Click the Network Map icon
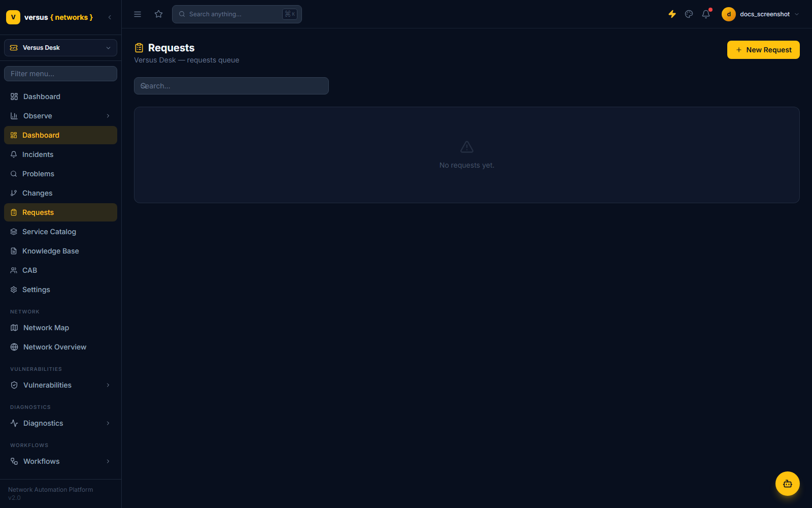This screenshot has width=812, height=508. [14, 328]
